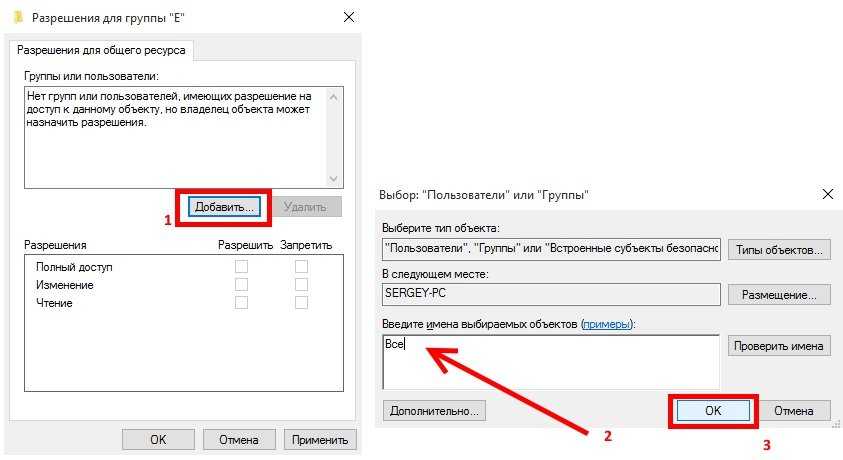Viewport: 843px width, 460px height.
Task: Tick the Deny checkbox for Полный доступ
Action: [301, 266]
